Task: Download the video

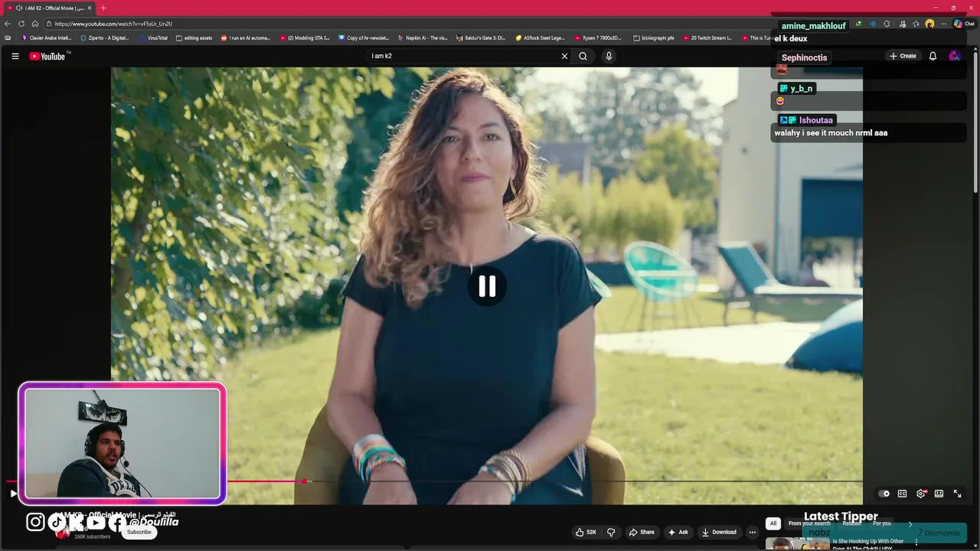Action: (x=720, y=532)
